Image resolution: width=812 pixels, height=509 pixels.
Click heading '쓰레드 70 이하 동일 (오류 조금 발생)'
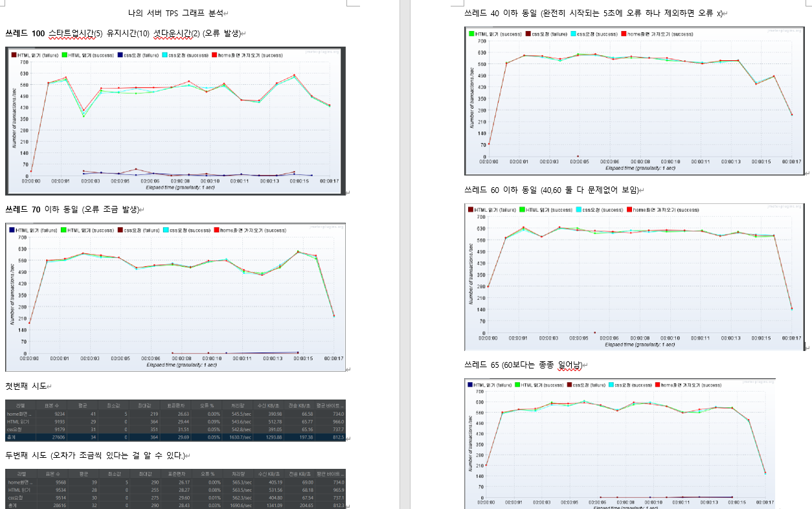(x=73, y=209)
